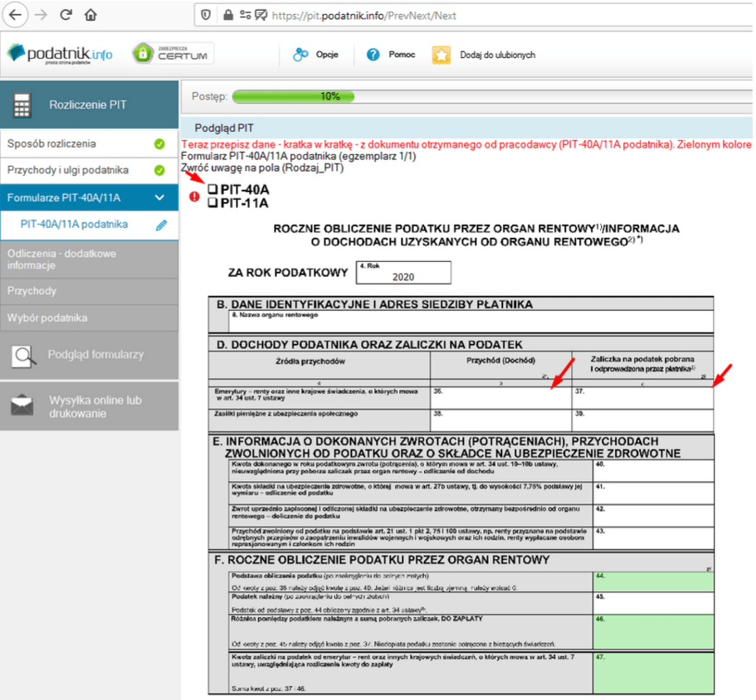
Task: Click green field 44 Podstawa obliczenia podatku
Action: point(653,581)
